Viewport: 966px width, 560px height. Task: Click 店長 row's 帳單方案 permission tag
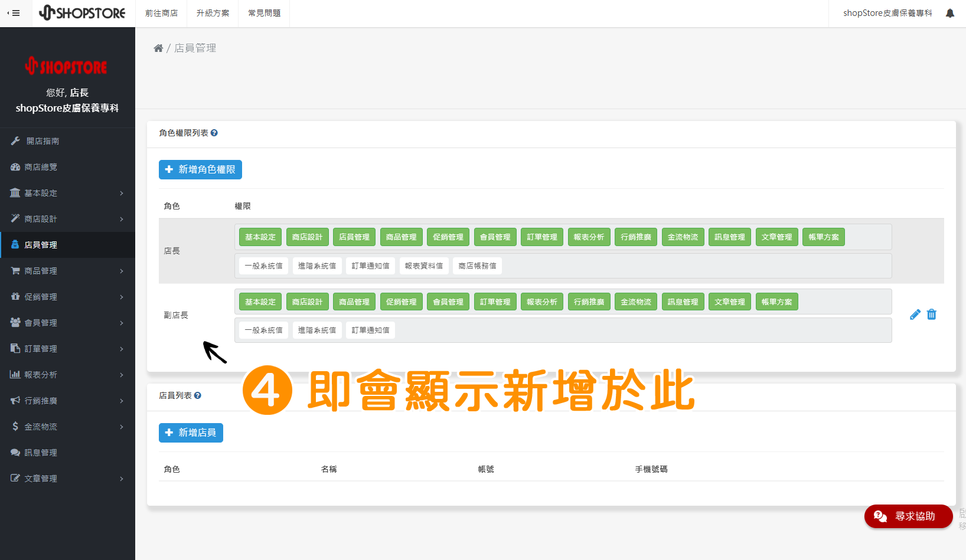(x=824, y=237)
